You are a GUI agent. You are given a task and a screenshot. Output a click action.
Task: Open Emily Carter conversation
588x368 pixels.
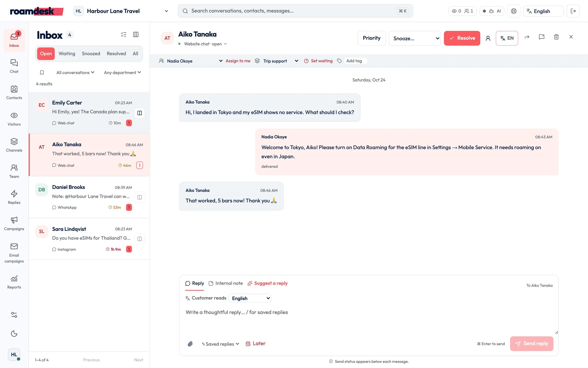[89, 113]
